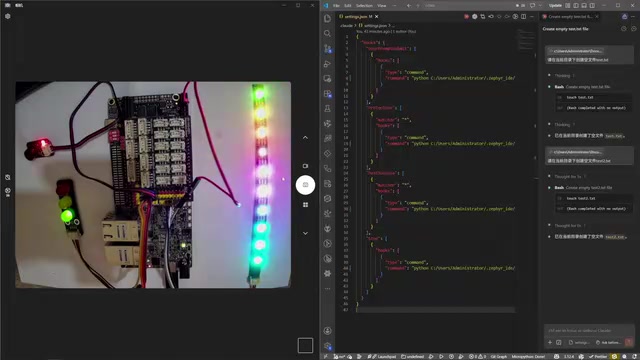Image resolution: width=640 pixels, height=360 pixels.
Task: Click the editor minimap
Action: [x=526, y=41]
